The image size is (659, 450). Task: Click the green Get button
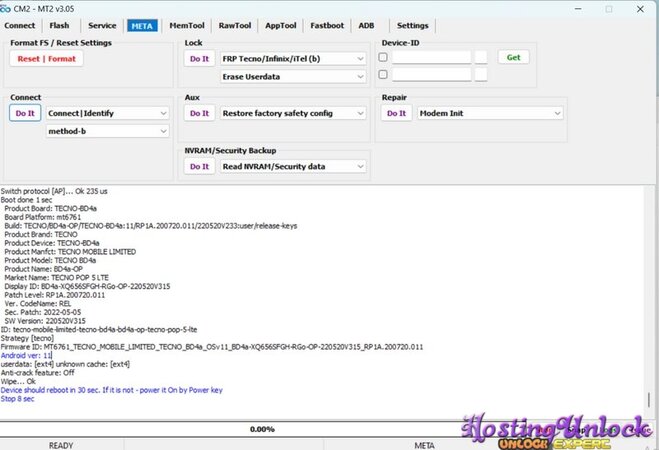pos(513,58)
